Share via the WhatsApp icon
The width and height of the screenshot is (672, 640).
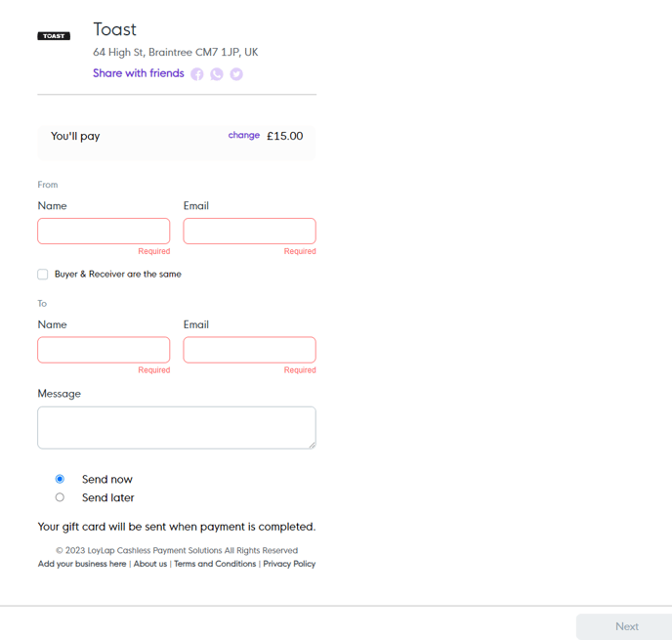[217, 74]
